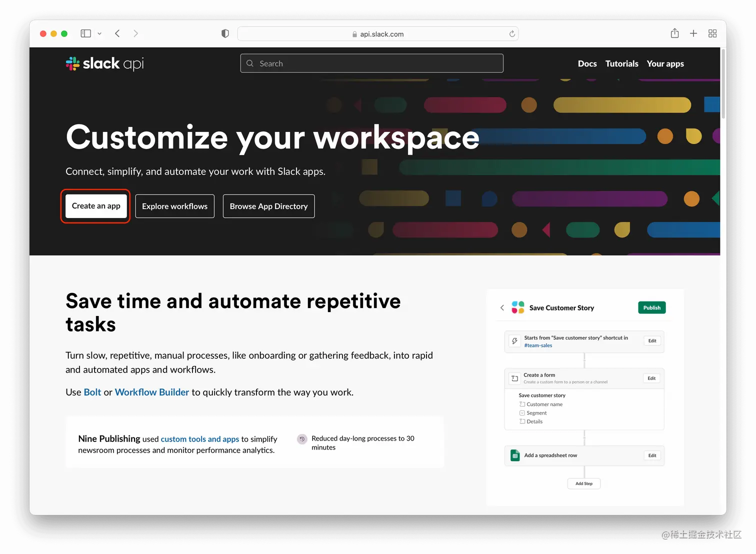Click the slack api logo in the header
The image size is (756, 554).
click(x=104, y=63)
